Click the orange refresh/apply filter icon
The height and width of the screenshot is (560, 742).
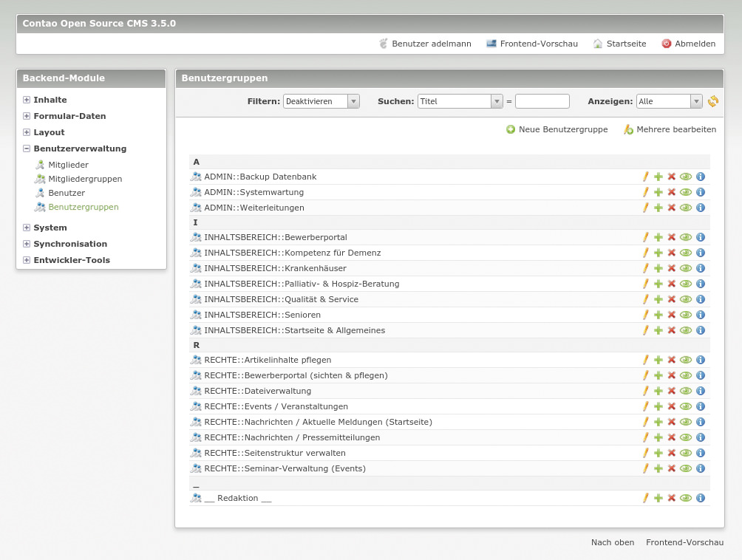(x=713, y=101)
